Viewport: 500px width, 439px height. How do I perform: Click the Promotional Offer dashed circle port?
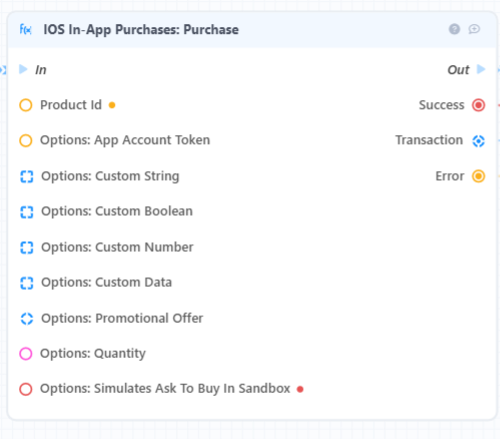tap(27, 319)
